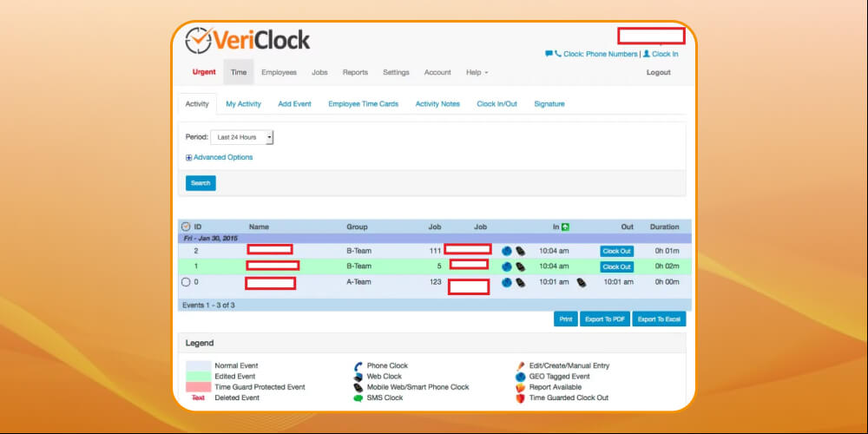Image resolution: width=868 pixels, height=434 pixels.
Task: Click the Logout link
Action: [658, 73]
